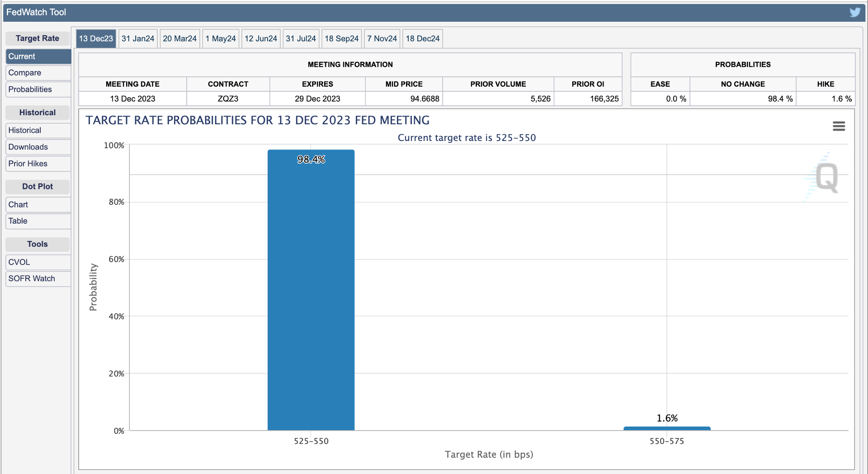Open the Prior Hikes sidebar item
The width and height of the screenshot is (868, 474).
(x=38, y=164)
